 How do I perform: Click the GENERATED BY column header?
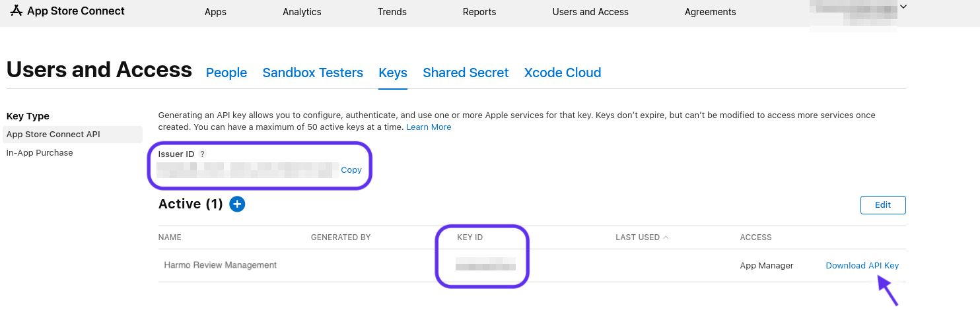pyautogui.click(x=341, y=237)
